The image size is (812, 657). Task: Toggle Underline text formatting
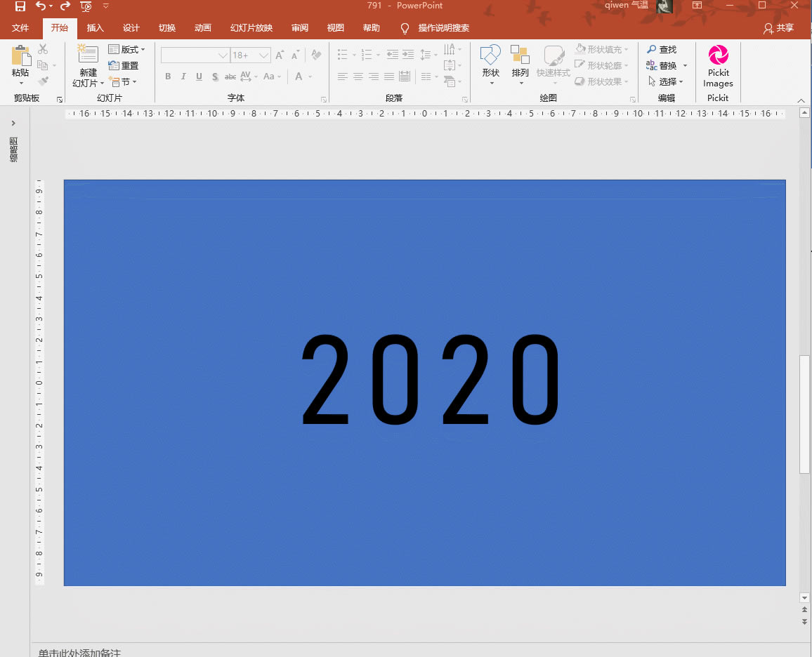pos(199,77)
